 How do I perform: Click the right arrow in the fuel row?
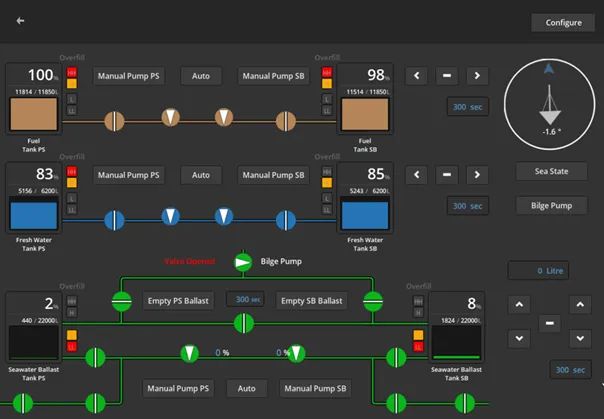click(x=477, y=76)
